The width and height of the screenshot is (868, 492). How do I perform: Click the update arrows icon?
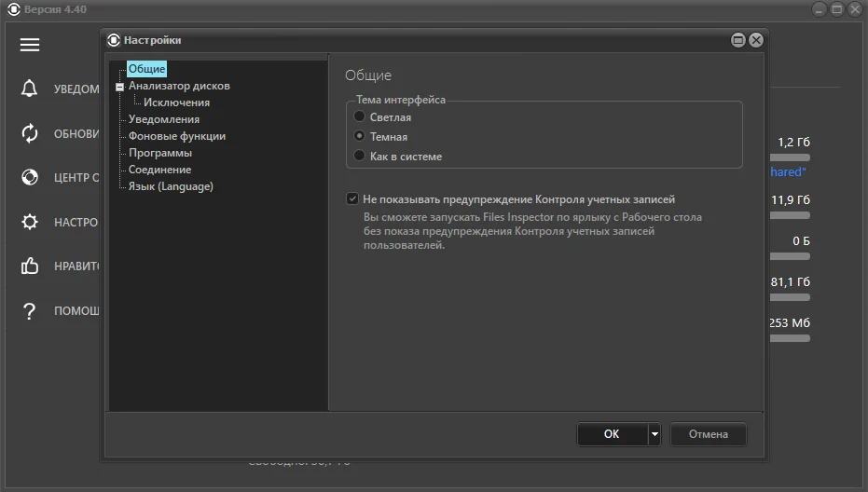click(x=30, y=133)
